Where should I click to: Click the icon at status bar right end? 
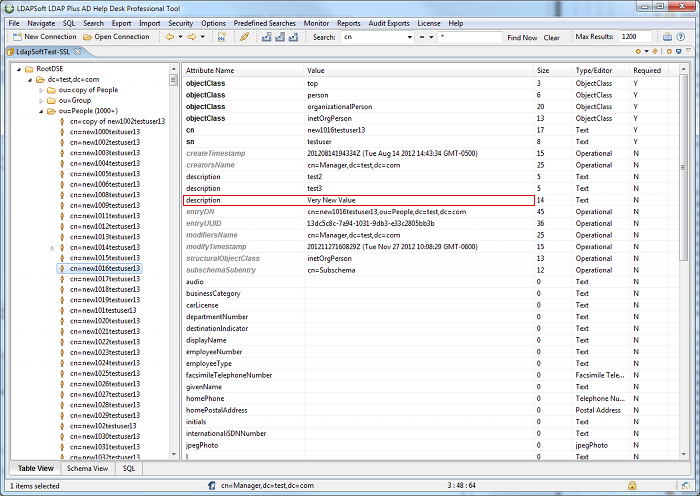tap(685, 485)
